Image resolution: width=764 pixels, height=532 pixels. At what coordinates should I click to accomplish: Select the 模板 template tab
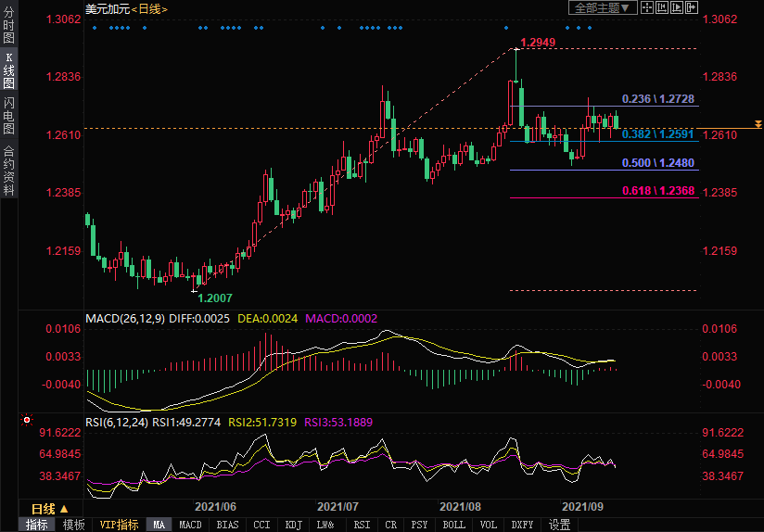[x=73, y=525]
